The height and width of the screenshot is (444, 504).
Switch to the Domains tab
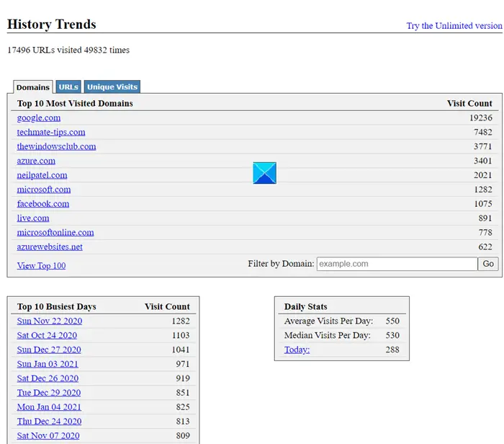tap(33, 87)
